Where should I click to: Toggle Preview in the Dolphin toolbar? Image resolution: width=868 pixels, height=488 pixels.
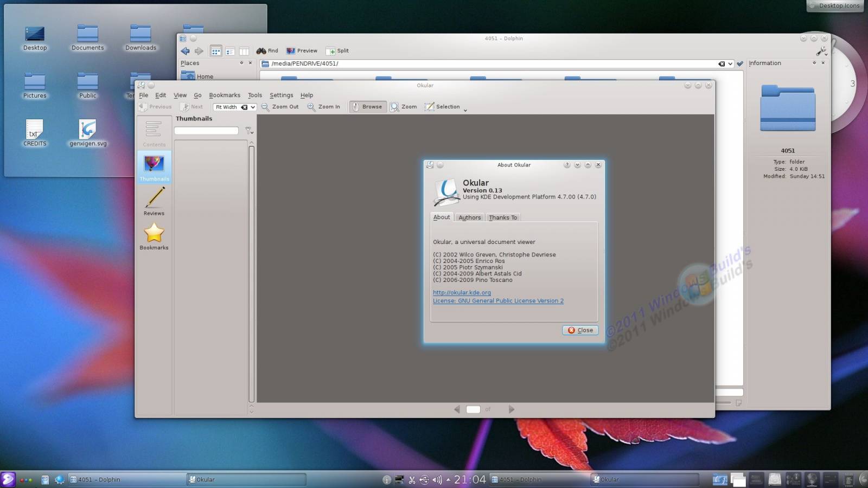pos(302,51)
